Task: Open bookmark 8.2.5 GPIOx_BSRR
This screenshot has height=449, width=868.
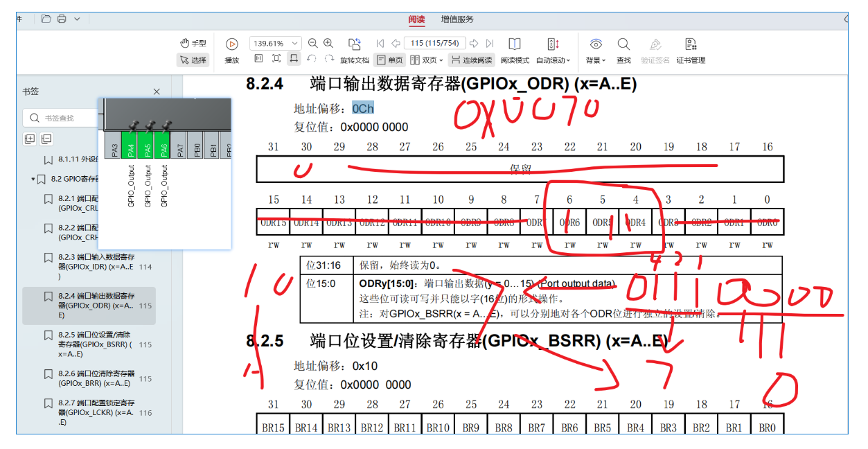Action: coord(89,344)
